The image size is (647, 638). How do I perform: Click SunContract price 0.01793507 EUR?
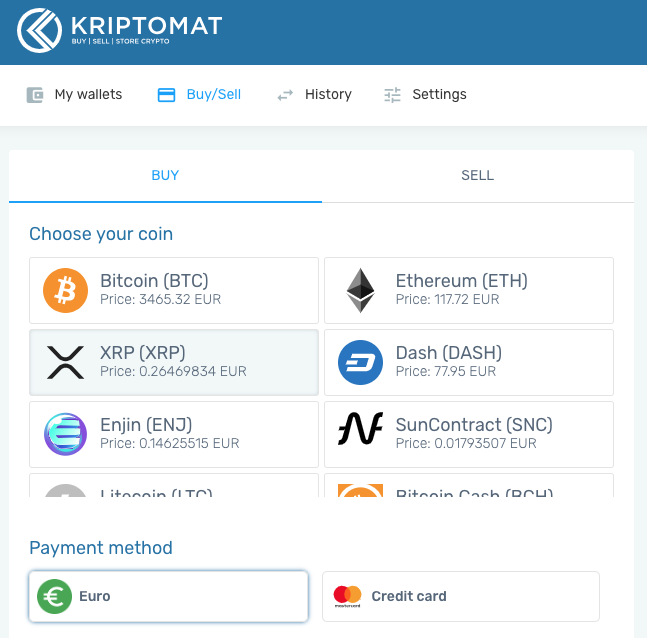466,443
